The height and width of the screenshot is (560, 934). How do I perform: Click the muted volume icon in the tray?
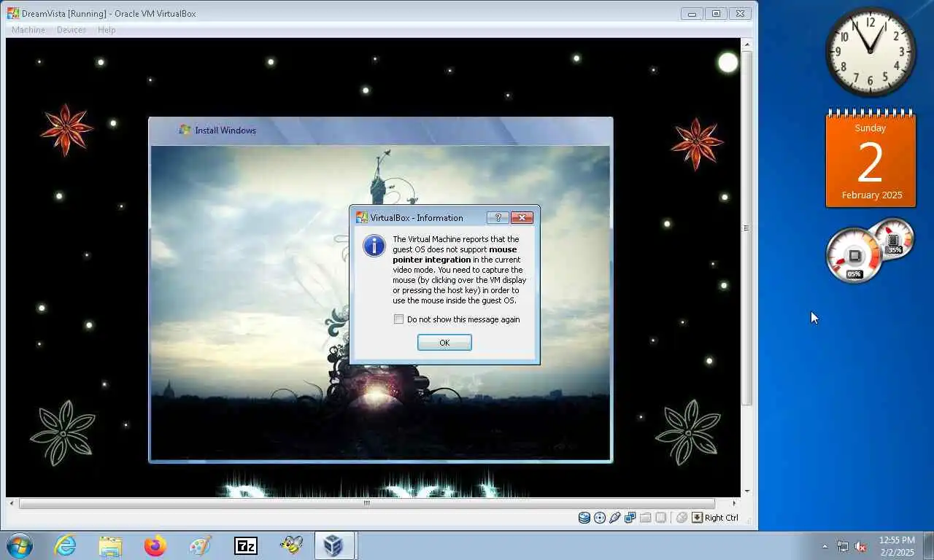(x=860, y=546)
